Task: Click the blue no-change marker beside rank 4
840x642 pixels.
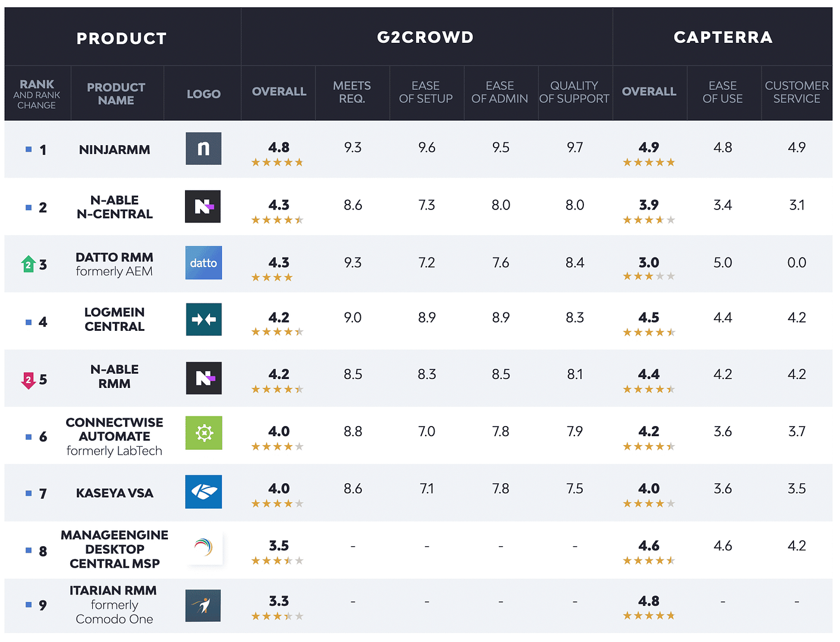Action: (29, 322)
